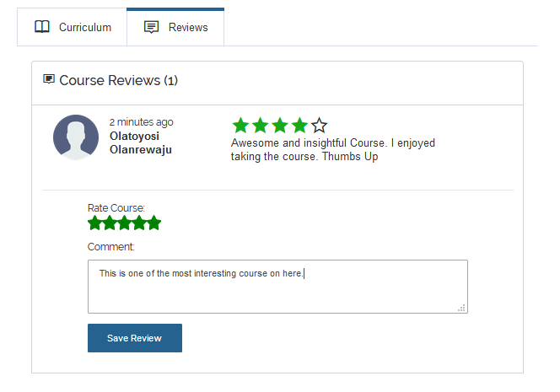Viewport: 560px width, 392px height.
Task: Click the 2 minutes ago timestamp
Action: coord(142,122)
